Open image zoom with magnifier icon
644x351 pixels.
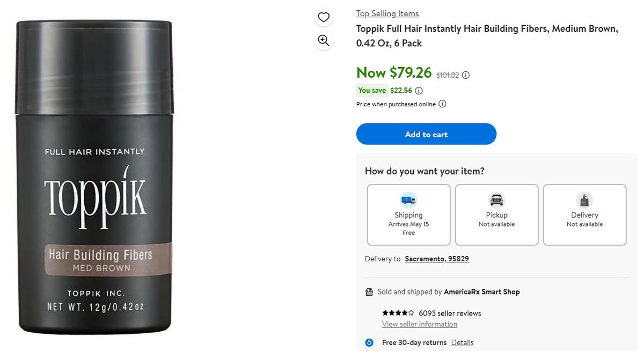point(324,40)
